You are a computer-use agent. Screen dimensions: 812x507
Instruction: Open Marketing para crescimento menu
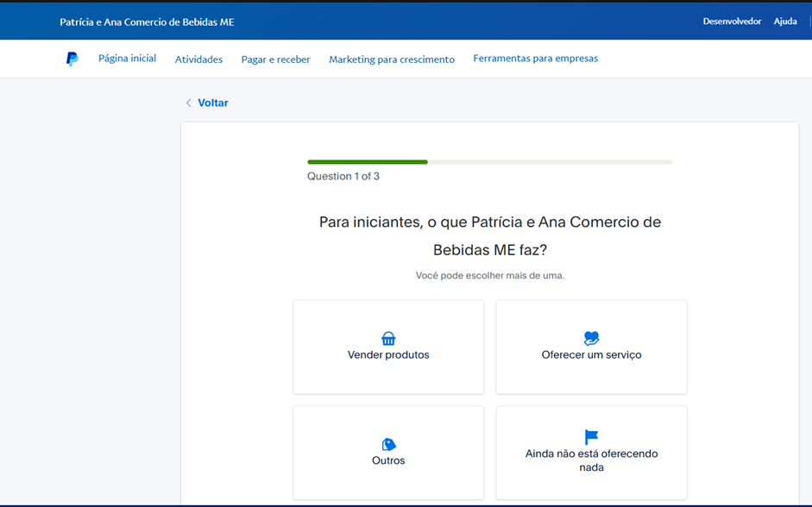tap(392, 59)
